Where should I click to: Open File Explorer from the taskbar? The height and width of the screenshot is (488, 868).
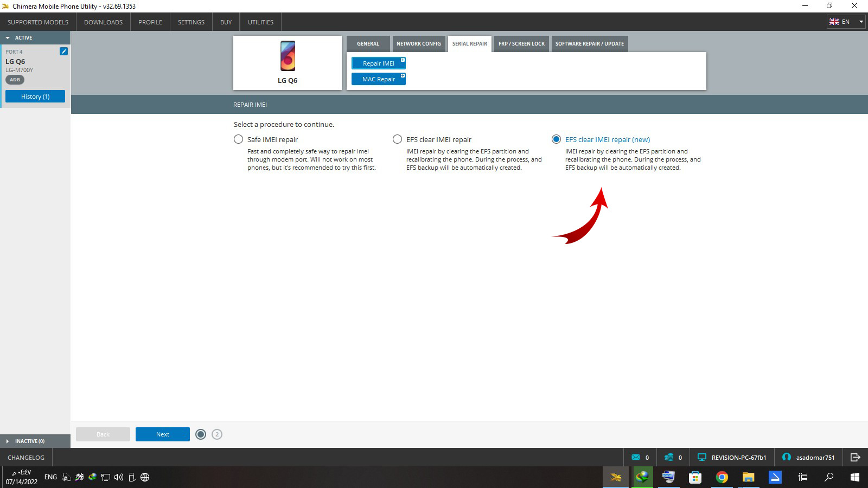pos(749,477)
